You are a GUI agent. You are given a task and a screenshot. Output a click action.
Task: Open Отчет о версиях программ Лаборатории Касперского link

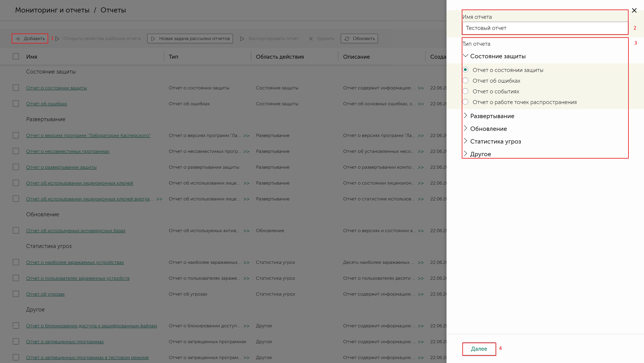pyautogui.click(x=88, y=136)
